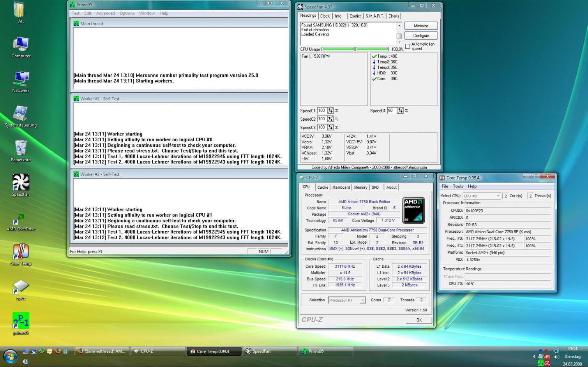Open the Netzwerk desktop icon
The width and height of the screenshot is (588, 367).
21,82
